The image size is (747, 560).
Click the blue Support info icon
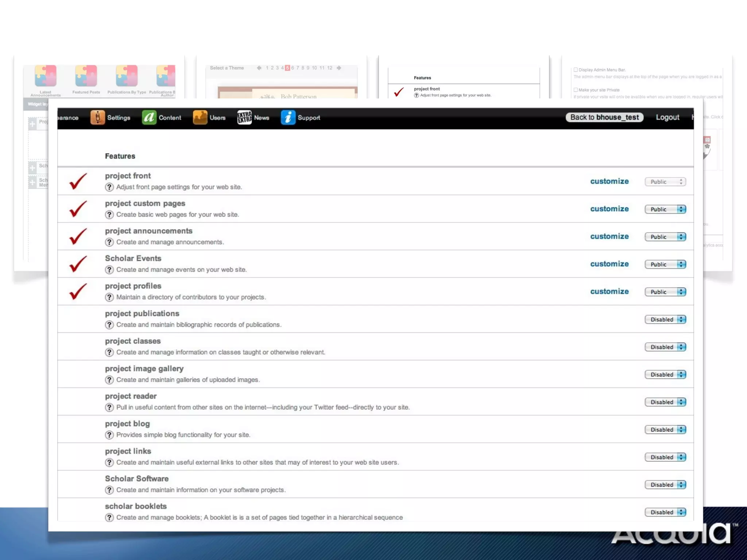click(288, 117)
